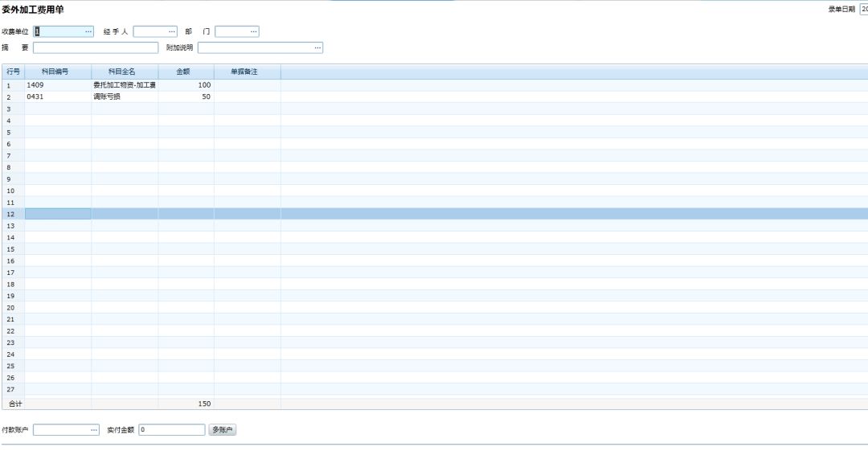Open the 经手人 lookup ellipsis button
The height and width of the screenshot is (459, 868).
172,31
